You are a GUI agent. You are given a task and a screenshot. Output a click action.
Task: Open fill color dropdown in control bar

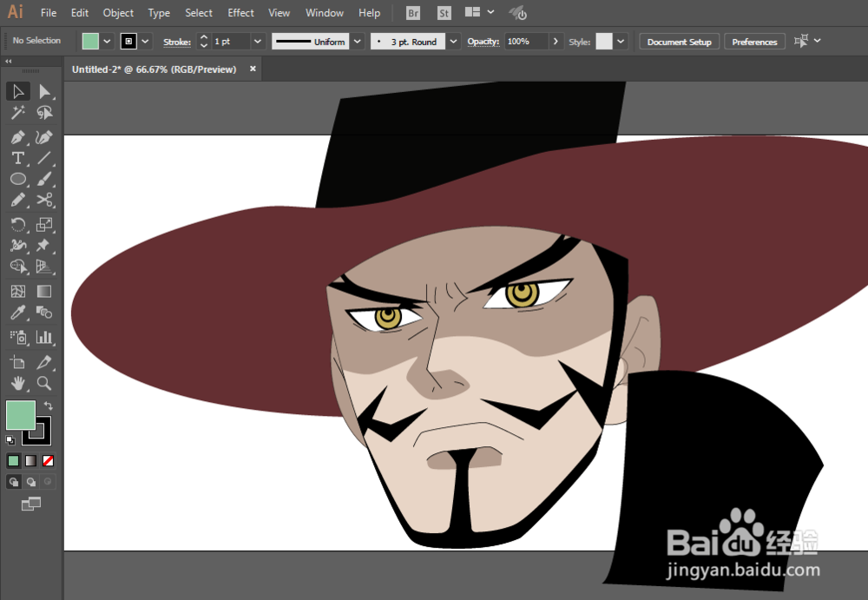[107, 42]
